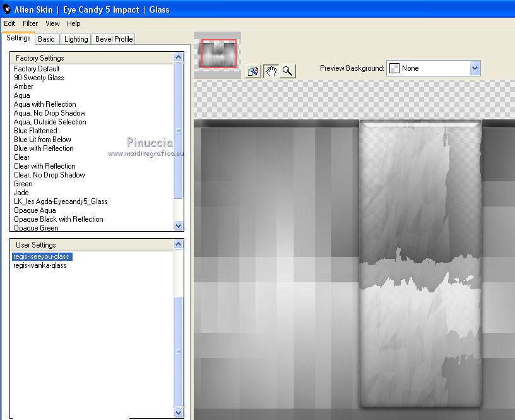
Task: Select the Clear preset
Action: 21,157
